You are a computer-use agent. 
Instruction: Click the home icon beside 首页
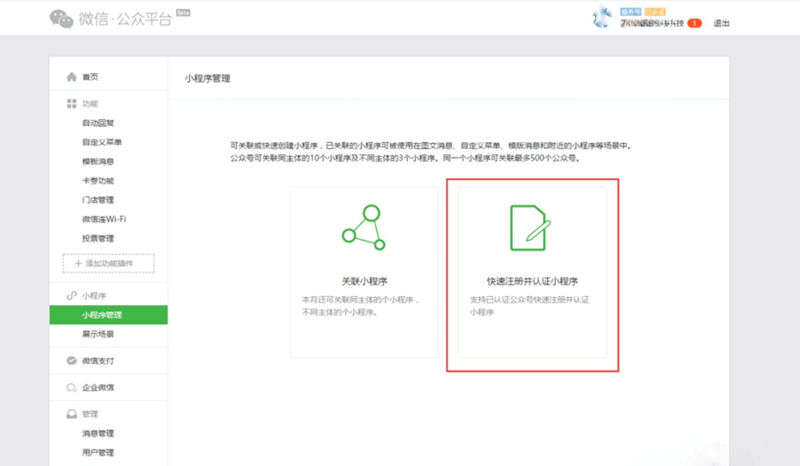tap(71, 77)
